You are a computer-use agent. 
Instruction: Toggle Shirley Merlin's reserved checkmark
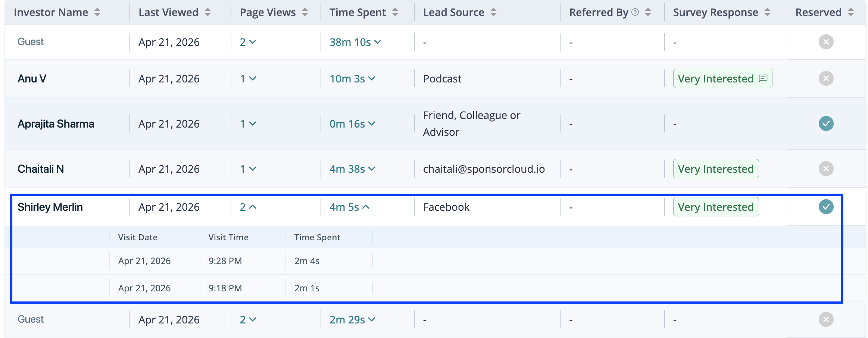[826, 207]
